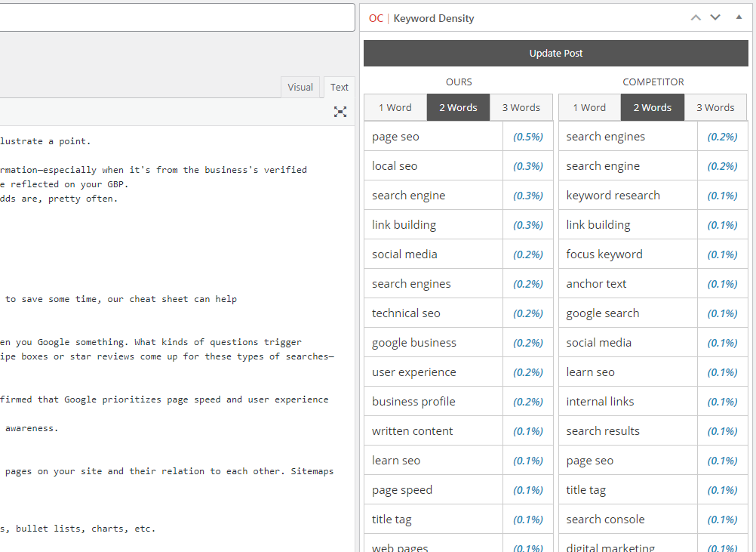The height and width of the screenshot is (552, 756).
Task: Click COMPETITOR keyword 'page seo'
Action: click(x=590, y=461)
